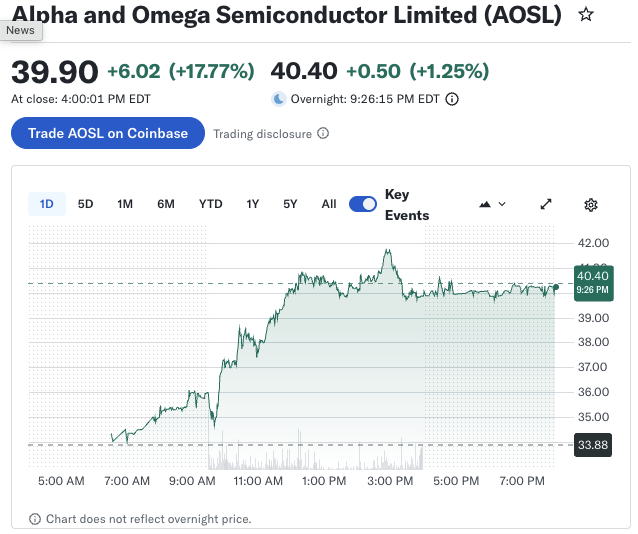Click the 35.00 price axis label
638x534 pixels.
(x=593, y=417)
